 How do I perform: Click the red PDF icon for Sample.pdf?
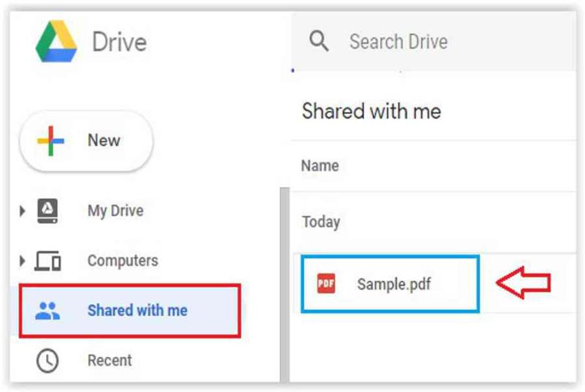coord(326,284)
